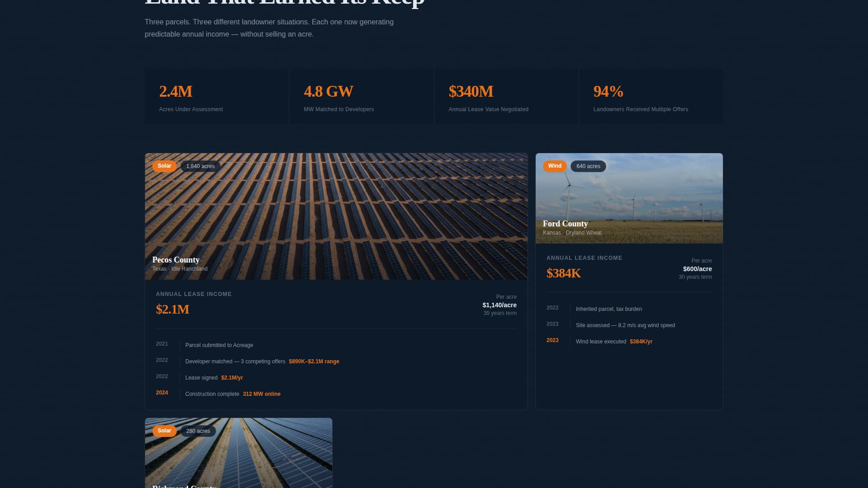The height and width of the screenshot is (488, 868).
Task: Select the 2021 'Parcel submitted to Acreage' entry
Action: point(219,345)
